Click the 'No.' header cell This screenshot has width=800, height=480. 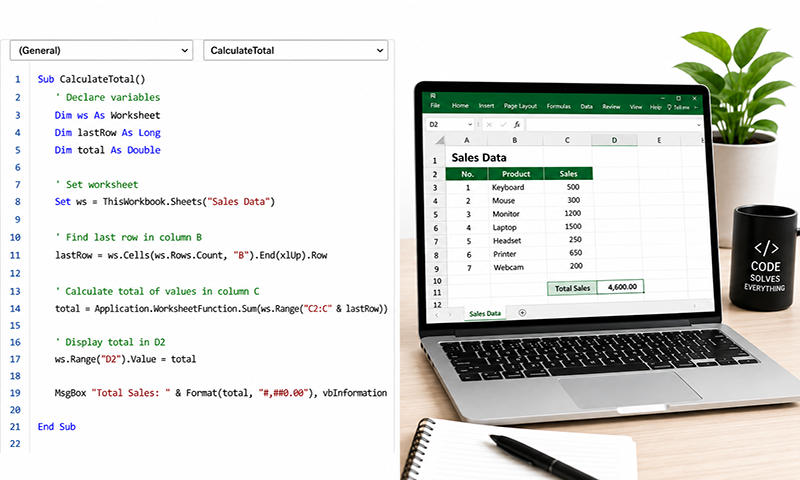[467, 174]
